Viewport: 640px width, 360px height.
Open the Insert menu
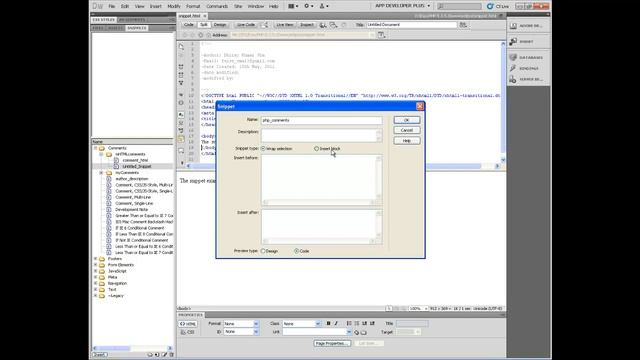(x=156, y=6)
